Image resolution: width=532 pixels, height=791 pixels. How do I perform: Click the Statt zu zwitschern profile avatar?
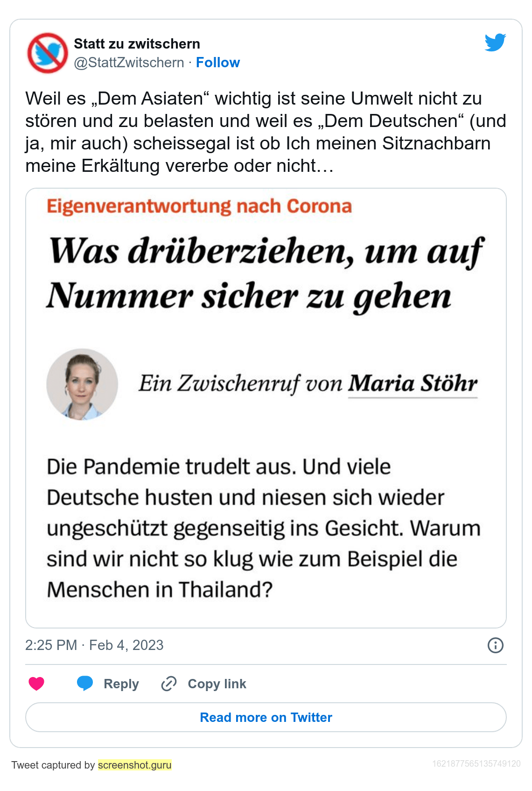(48, 53)
